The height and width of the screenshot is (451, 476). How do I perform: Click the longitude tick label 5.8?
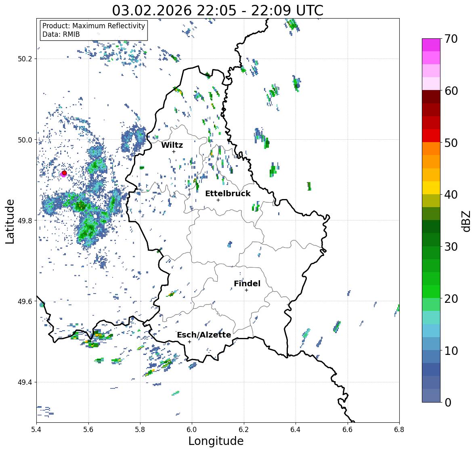coord(140,430)
